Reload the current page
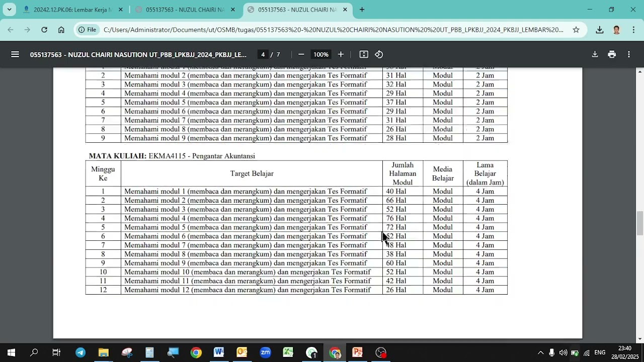 tap(44, 30)
